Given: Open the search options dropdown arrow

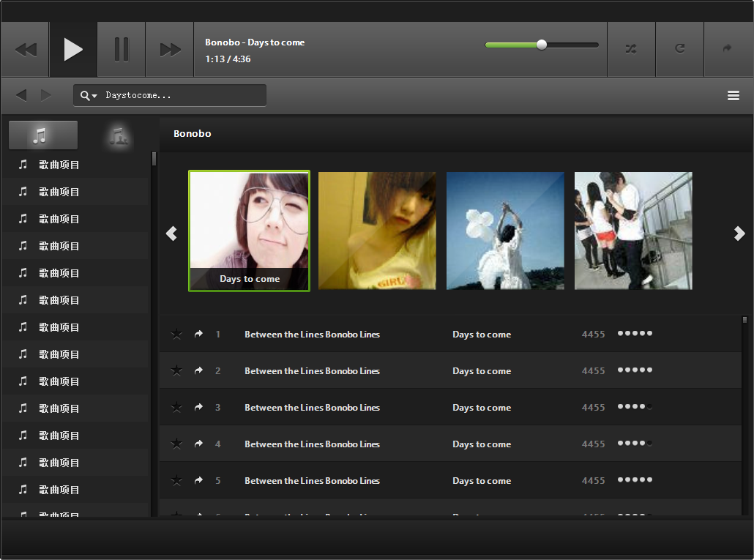Looking at the screenshot, I should [94, 96].
